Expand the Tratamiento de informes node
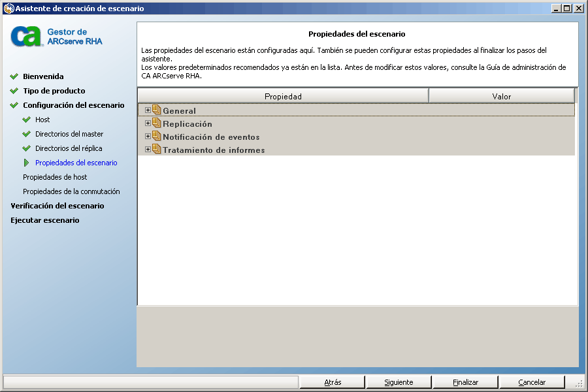Image resolution: width=588 pixels, height=392 pixels. pyautogui.click(x=148, y=150)
